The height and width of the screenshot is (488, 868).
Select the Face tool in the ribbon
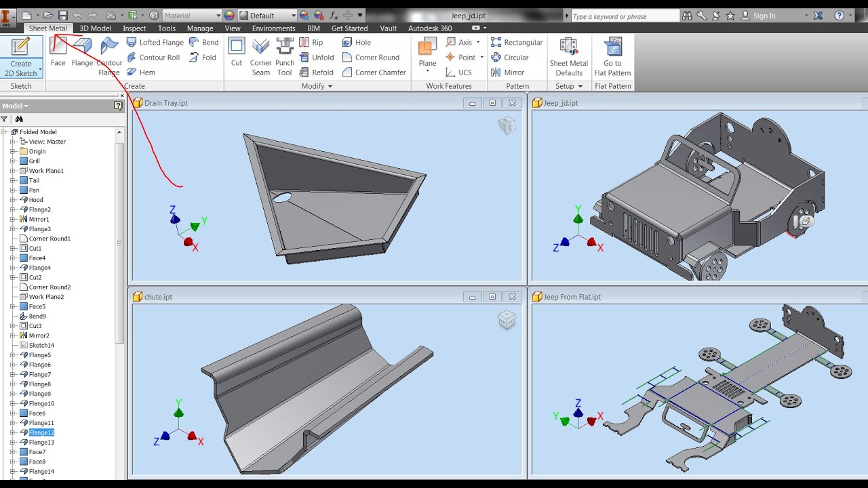[58, 52]
